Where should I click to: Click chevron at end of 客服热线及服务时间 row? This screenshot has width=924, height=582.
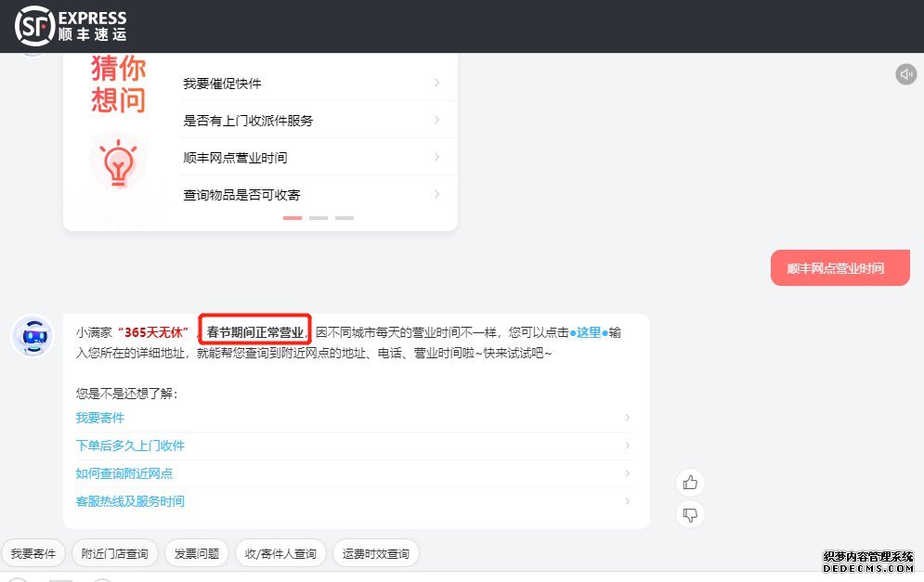pyautogui.click(x=627, y=500)
